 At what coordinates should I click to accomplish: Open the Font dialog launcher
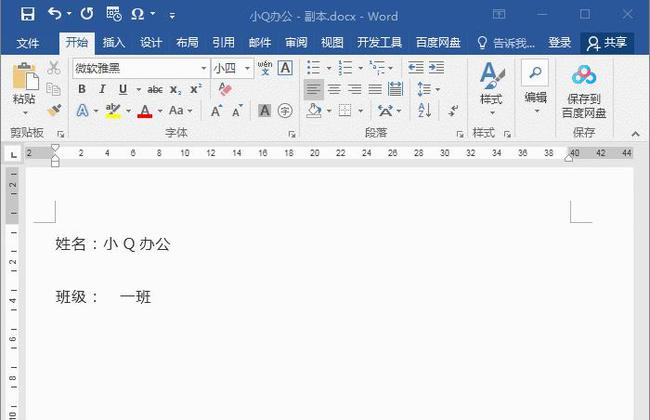(292, 134)
